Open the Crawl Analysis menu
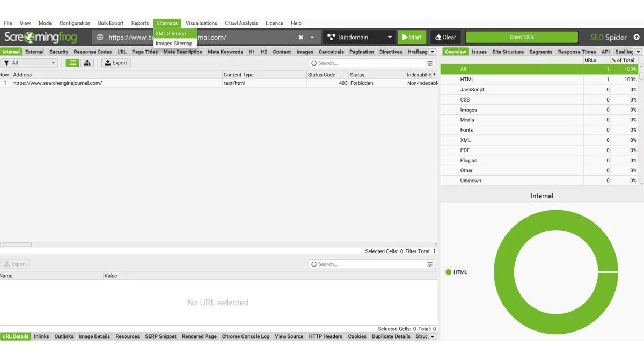Screen dimensions: 644x360 pyautogui.click(x=241, y=23)
